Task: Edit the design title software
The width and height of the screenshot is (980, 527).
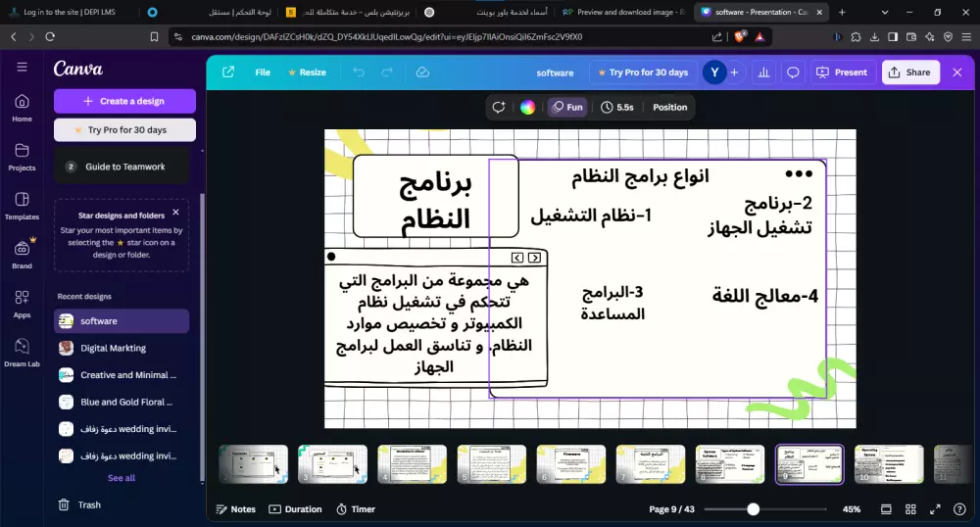Action: pyautogui.click(x=555, y=73)
